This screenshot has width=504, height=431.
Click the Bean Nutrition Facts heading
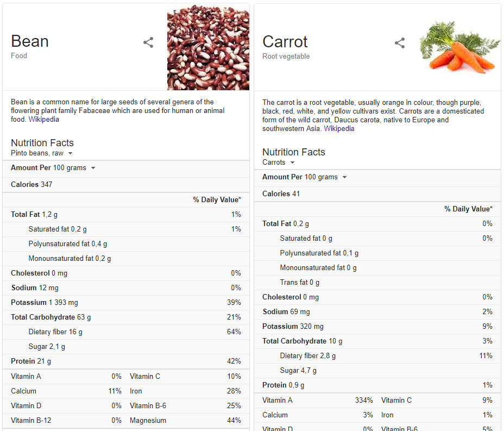42,143
